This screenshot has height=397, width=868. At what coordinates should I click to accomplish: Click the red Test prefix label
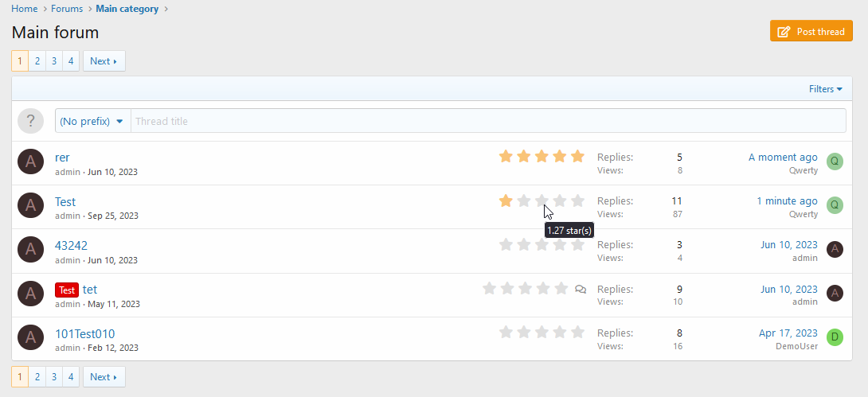[67, 290]
